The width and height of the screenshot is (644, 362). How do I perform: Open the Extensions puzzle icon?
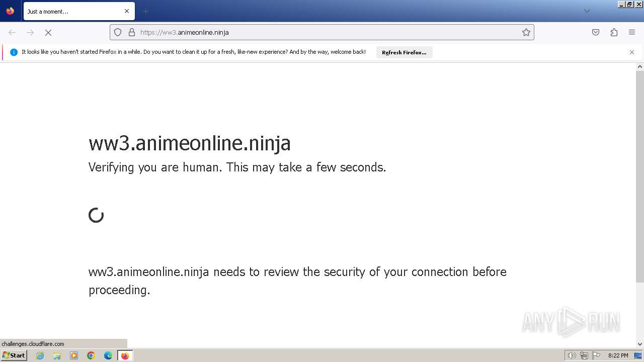614,32
